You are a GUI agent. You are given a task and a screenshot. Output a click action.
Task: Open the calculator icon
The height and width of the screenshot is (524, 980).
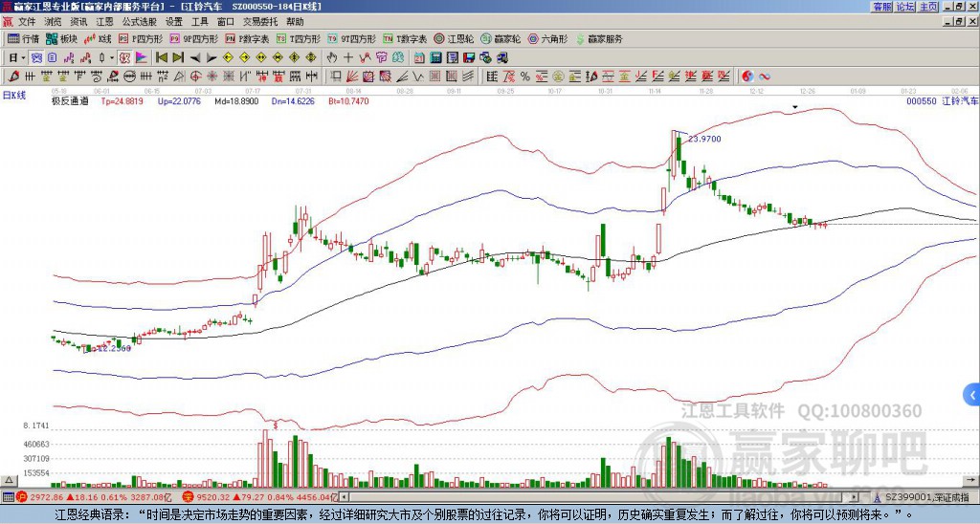point(435,58)
